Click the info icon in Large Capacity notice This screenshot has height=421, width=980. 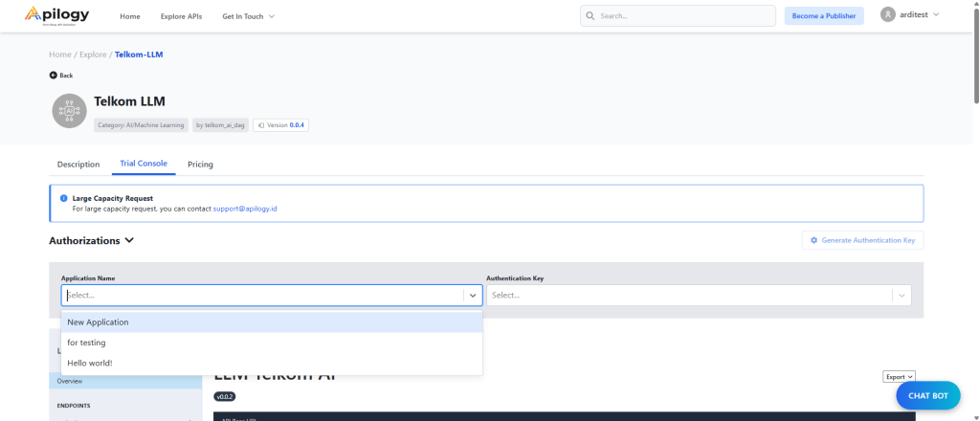pos(63,198)
